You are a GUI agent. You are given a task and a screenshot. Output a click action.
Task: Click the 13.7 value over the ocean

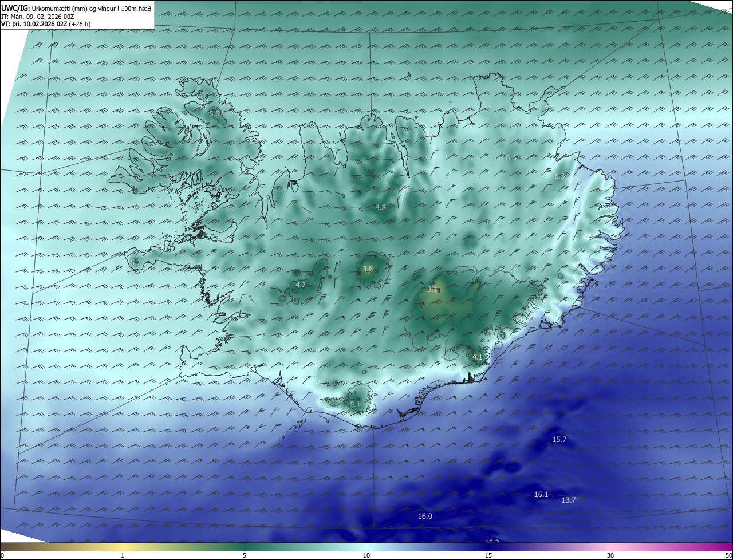point(569,500)
